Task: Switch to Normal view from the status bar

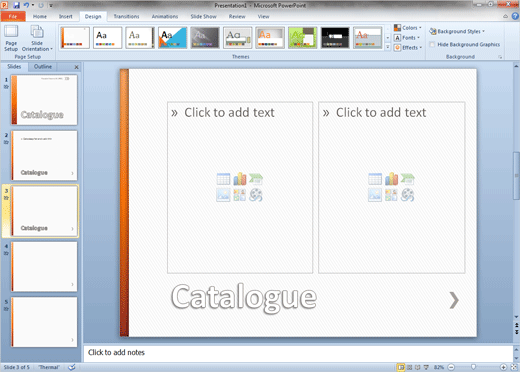Action: tap(401, 367)
